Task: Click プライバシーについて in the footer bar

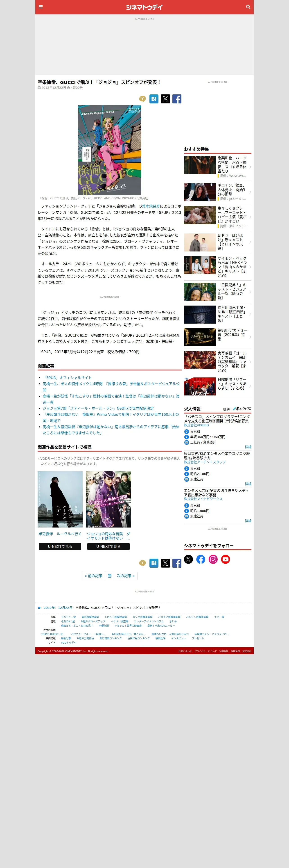Action: (x=205, y=651)
